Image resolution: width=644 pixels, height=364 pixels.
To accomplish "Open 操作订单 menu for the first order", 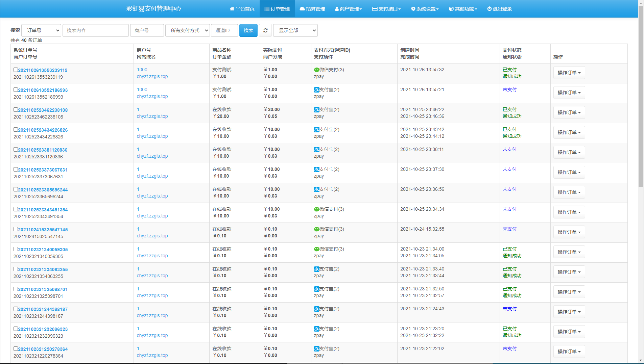I will (x=569, y=73).
